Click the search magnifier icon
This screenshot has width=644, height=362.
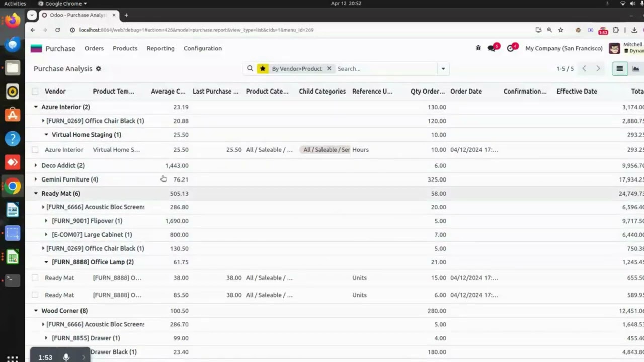pos(250,69)
